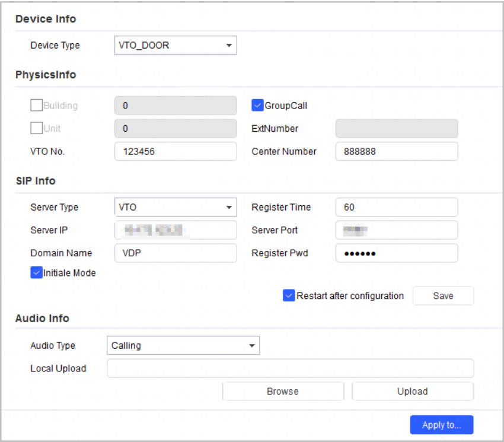Click the ExtNumber label
504x442 pixels.
click(x=275, y=128)
